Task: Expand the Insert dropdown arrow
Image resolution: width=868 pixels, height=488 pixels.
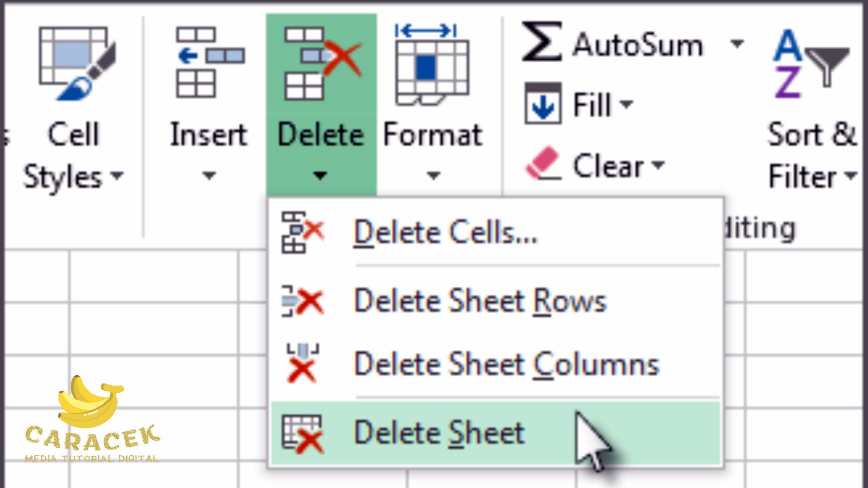Action: [x=209, y=176]
